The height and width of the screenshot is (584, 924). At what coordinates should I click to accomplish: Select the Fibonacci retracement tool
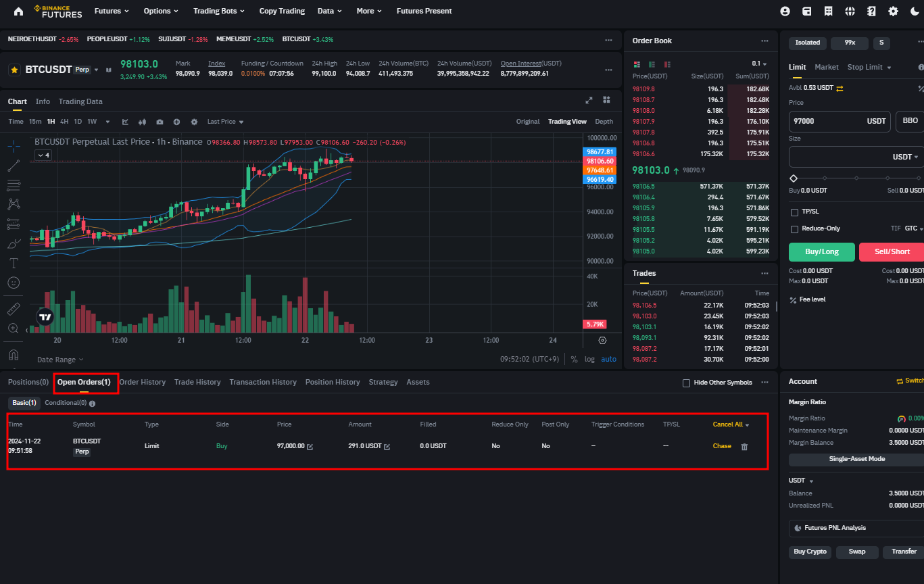(x=14, y=185)
